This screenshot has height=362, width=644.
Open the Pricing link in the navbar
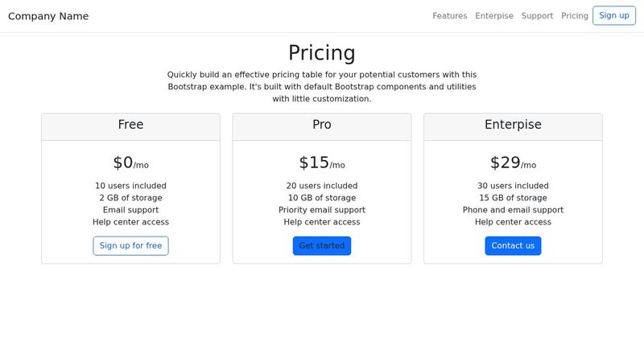point(575,16)
